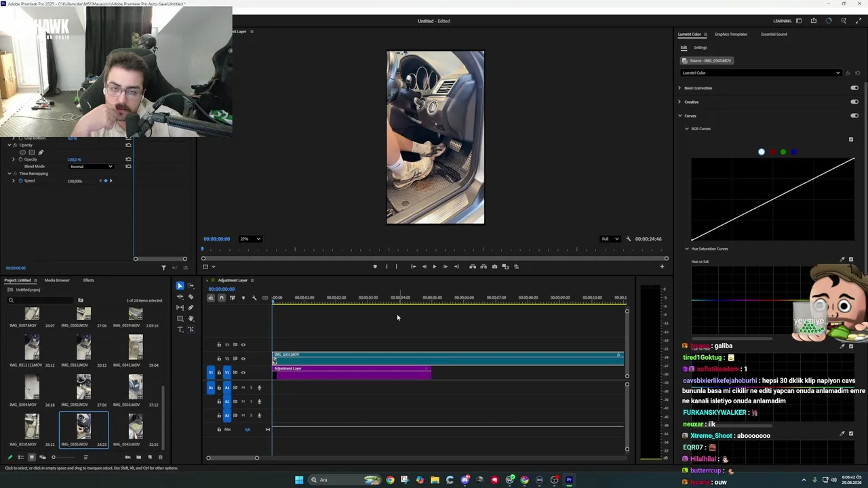Toggle V2 track output eye
The width and height of the screenshot is (868, 488).
coord(243,359)
